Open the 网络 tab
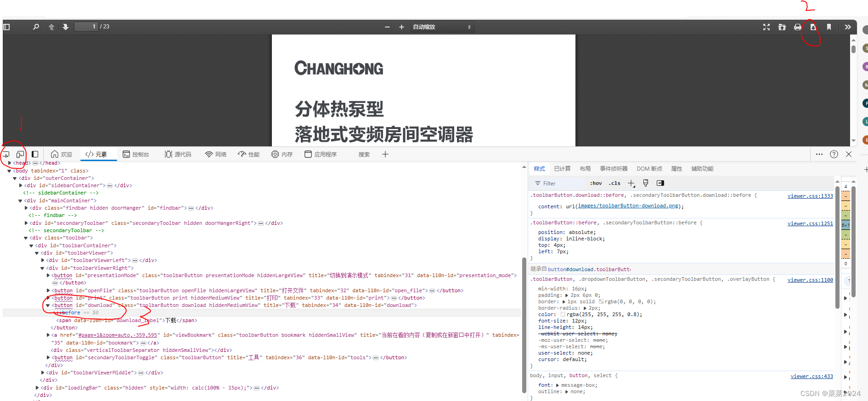 [216, 155]
